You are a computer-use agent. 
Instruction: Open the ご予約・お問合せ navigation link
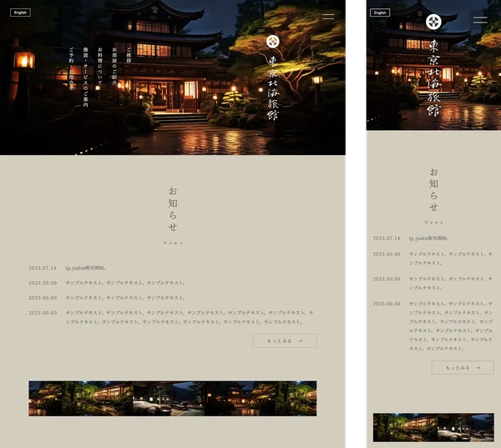(x=71, y=68)
